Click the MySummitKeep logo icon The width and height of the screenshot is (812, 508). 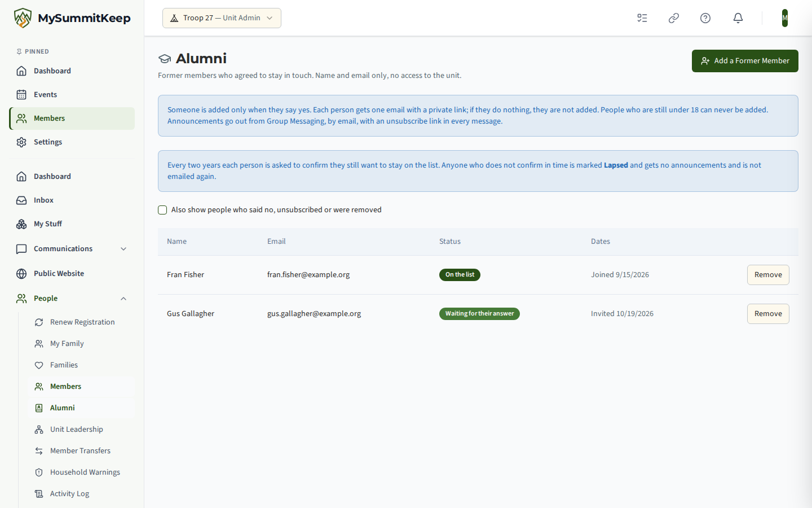tap(23, 18)
